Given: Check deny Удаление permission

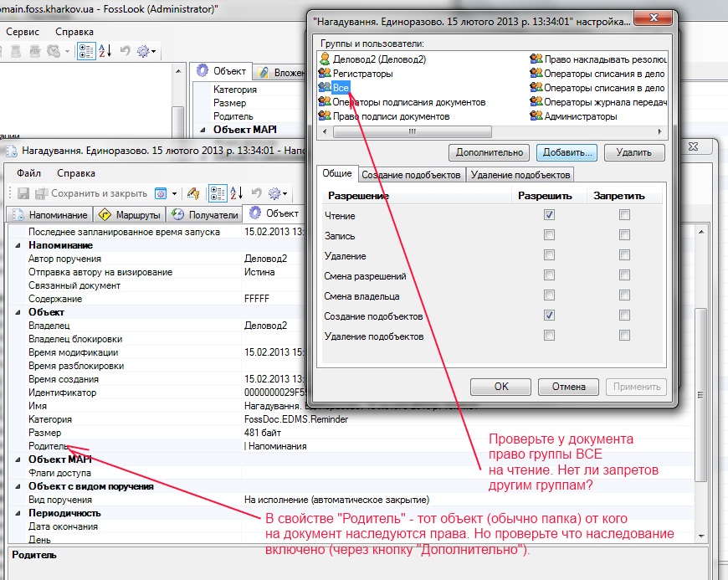Looking at the screenshot, I should (624, 255).
